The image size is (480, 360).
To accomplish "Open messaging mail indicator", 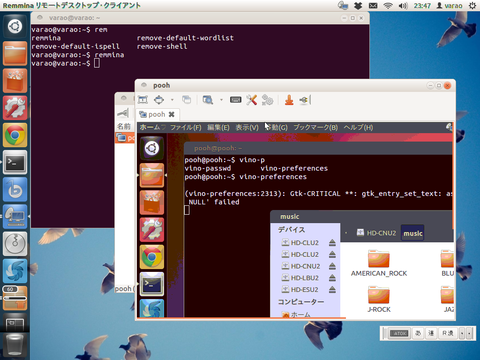I will (x=373, y=6).
